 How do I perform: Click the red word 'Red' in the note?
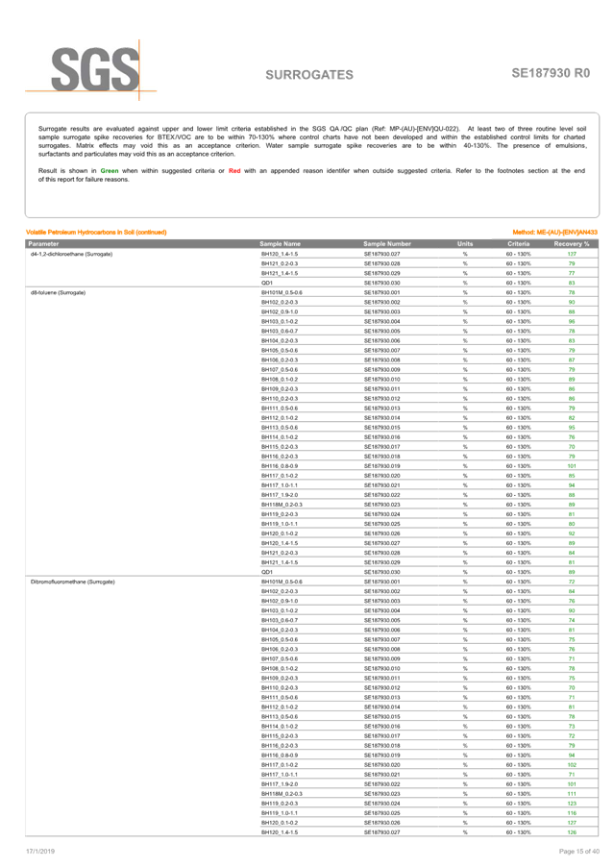pos(234,170)
